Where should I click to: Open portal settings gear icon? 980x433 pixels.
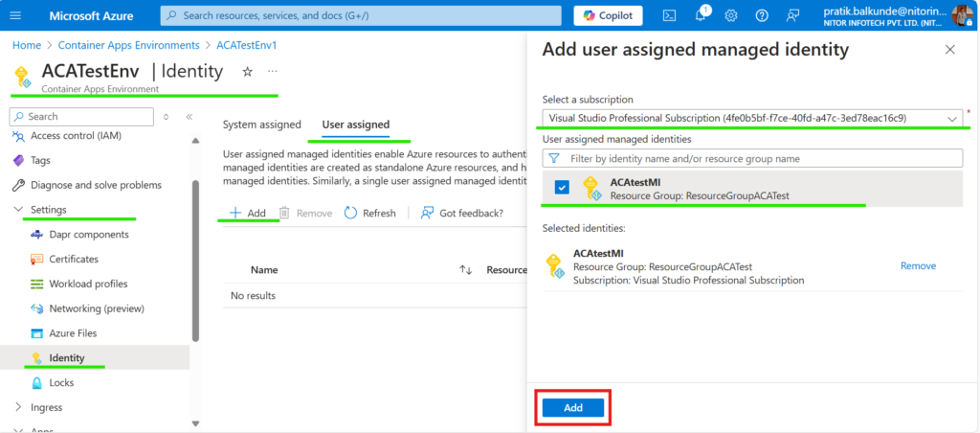[x=730, y=15]
